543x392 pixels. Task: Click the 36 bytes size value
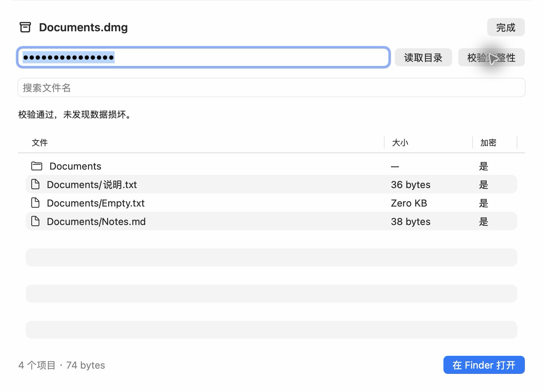(x=411, y=185)
